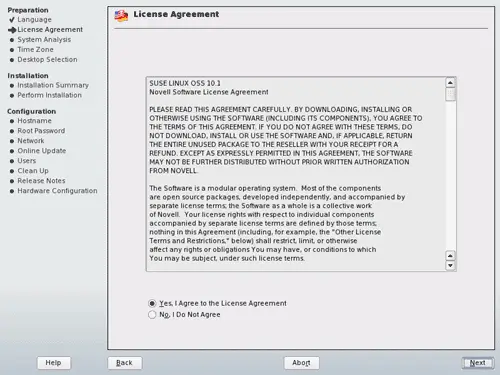Image resolution: width=500 pixels, height=375 pixels.
Task: Click the checkmark icon next to Language
Action: pos(12,20)
